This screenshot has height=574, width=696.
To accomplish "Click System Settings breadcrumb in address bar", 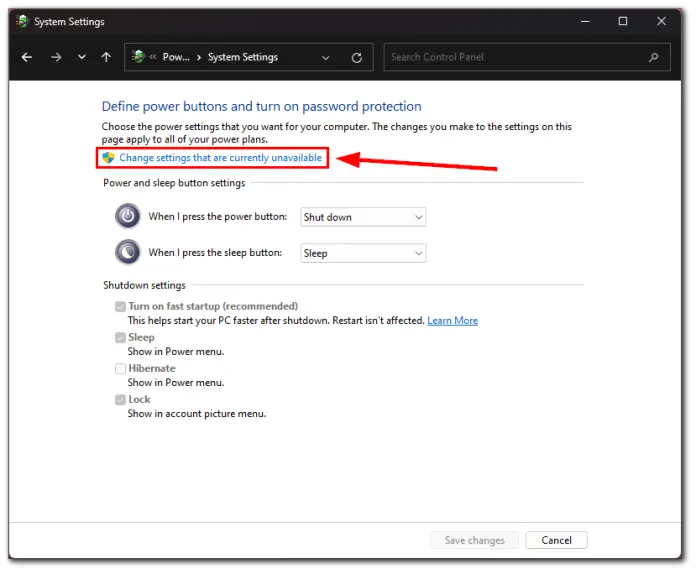I will [x=243, y=57].
